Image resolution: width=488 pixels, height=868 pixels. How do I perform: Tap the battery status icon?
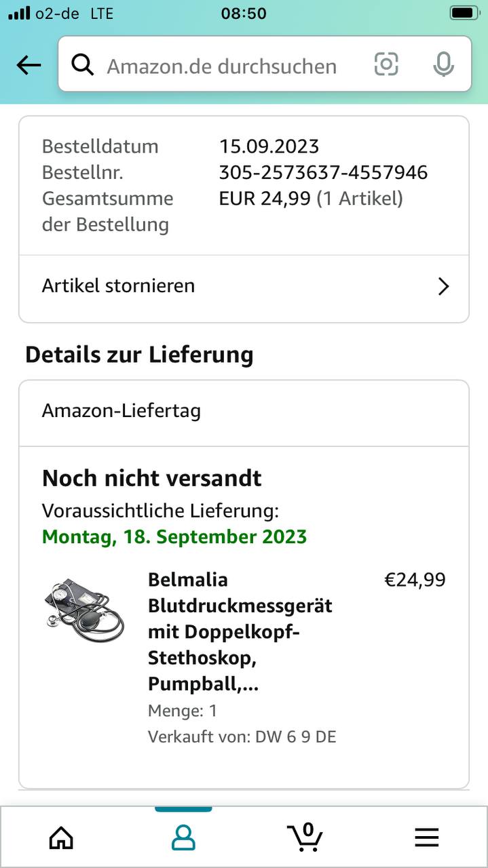tap(464, 13)
